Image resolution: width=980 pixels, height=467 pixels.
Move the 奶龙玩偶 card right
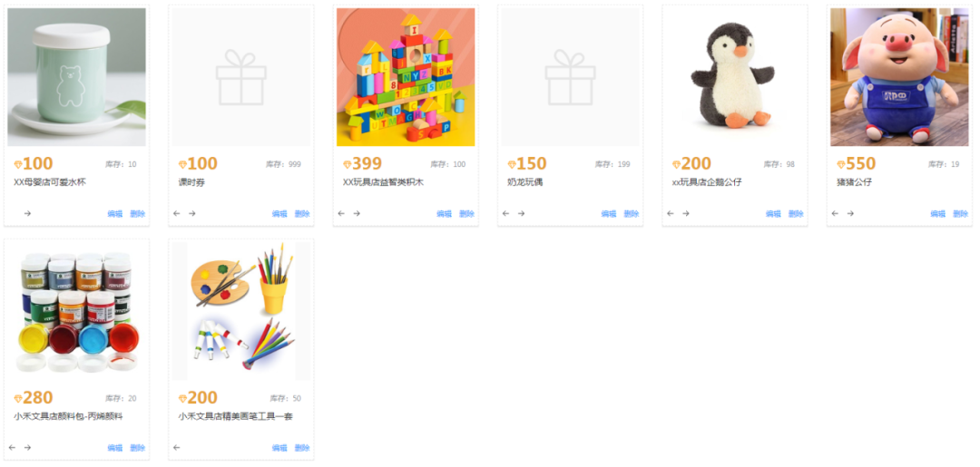click(x=521, y=213)
